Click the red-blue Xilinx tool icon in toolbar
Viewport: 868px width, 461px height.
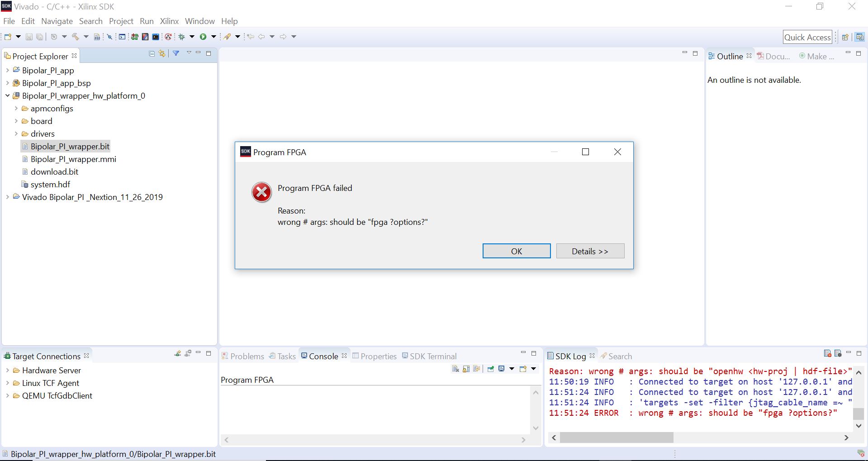[145, 37]
